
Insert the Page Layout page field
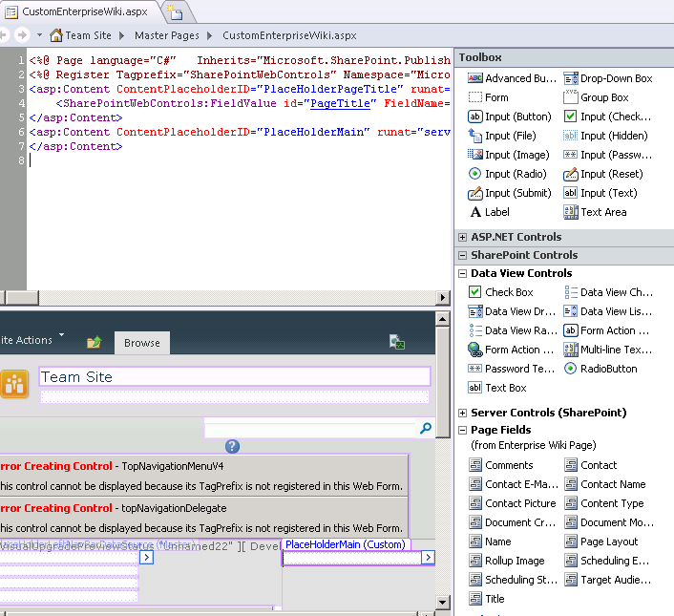(x=600, y=542)
